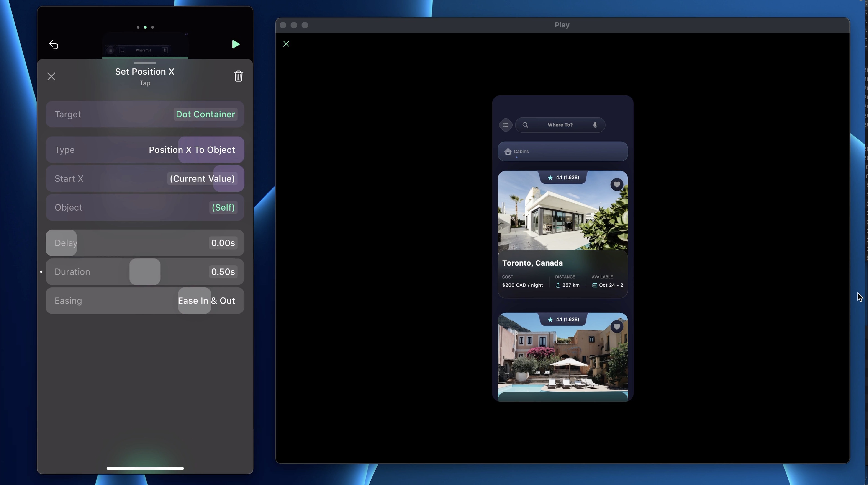
Task: Open the Type Position X To Object dropdown
Action: 192,150
